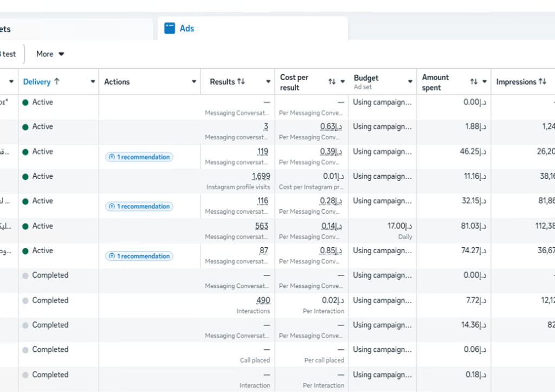Click the Delivery ascending sort arrow

[x=57, y=82]
